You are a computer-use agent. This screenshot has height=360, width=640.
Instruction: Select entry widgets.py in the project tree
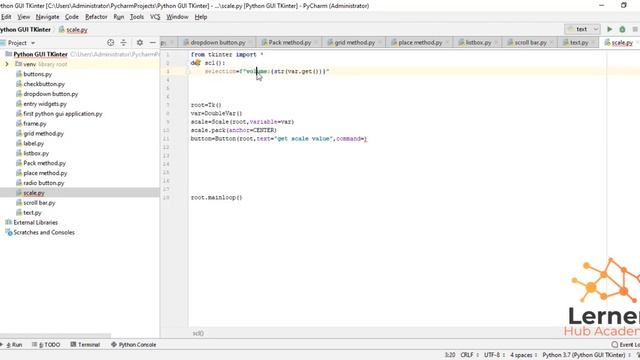click(x=45, y=104)
